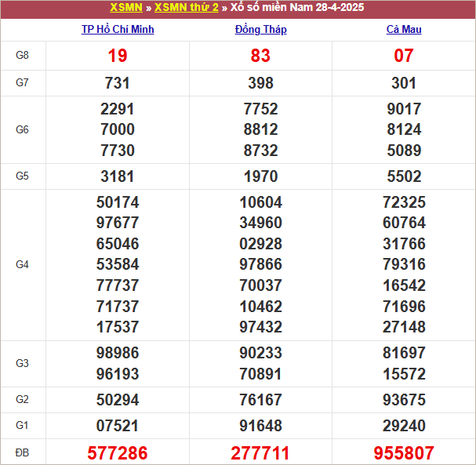
Task: Click the G4 number 79316
Action: tap(404, 264)
